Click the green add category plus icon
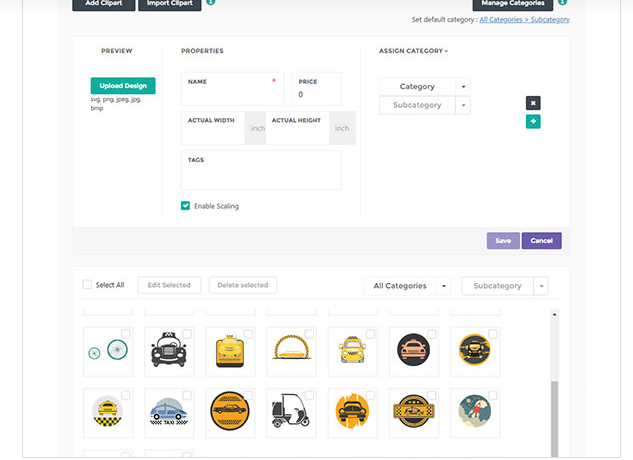This screenshot has height=460, width=633. (x=533, y=122)
